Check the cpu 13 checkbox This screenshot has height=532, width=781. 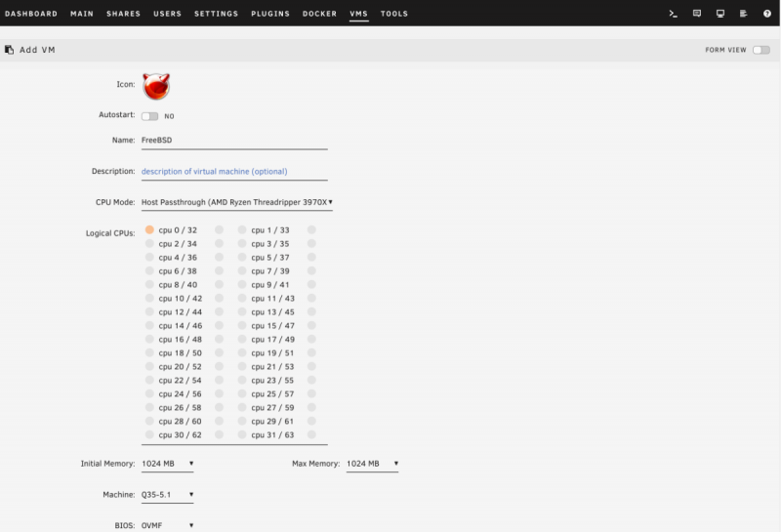coord(242,311)
